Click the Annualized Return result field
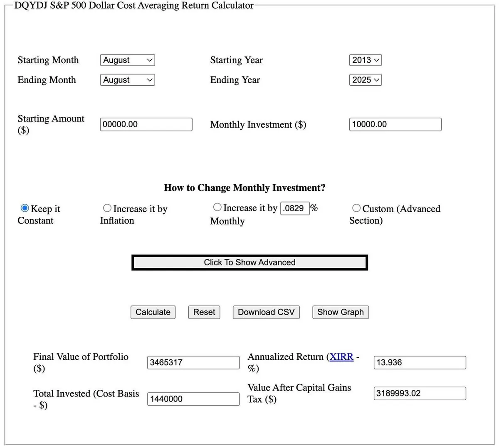The height and width of the screenshot is (448, 499). [x=420, y=362]
